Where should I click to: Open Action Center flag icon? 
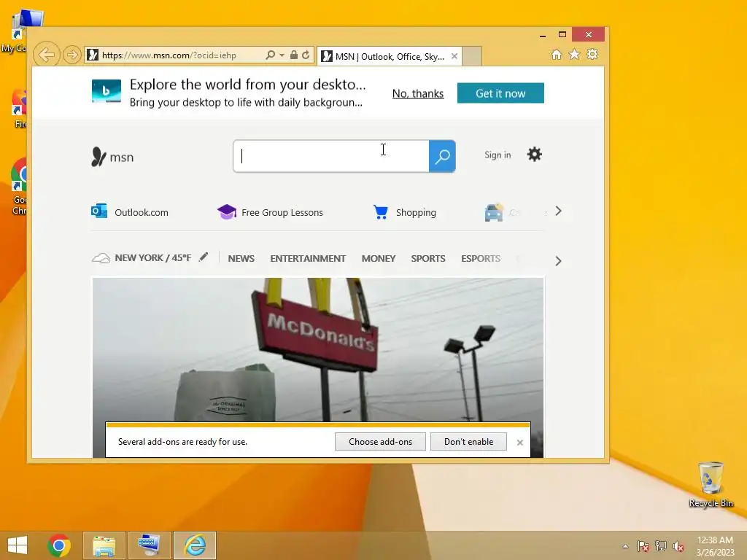pos(643,546)
